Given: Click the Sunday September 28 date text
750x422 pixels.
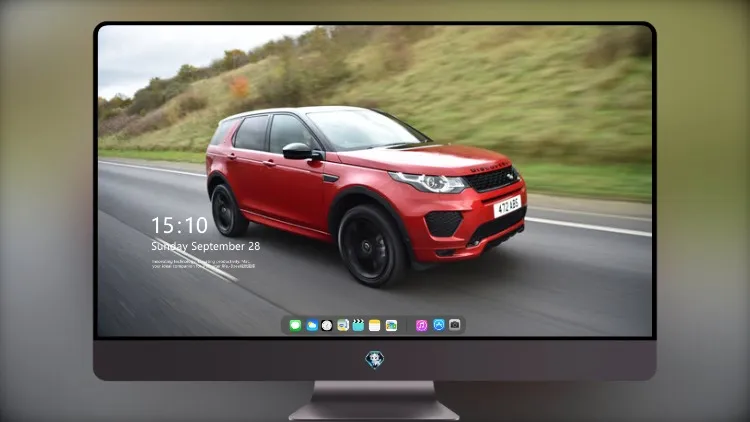Looking at the screenshot, I should [206, 246].
